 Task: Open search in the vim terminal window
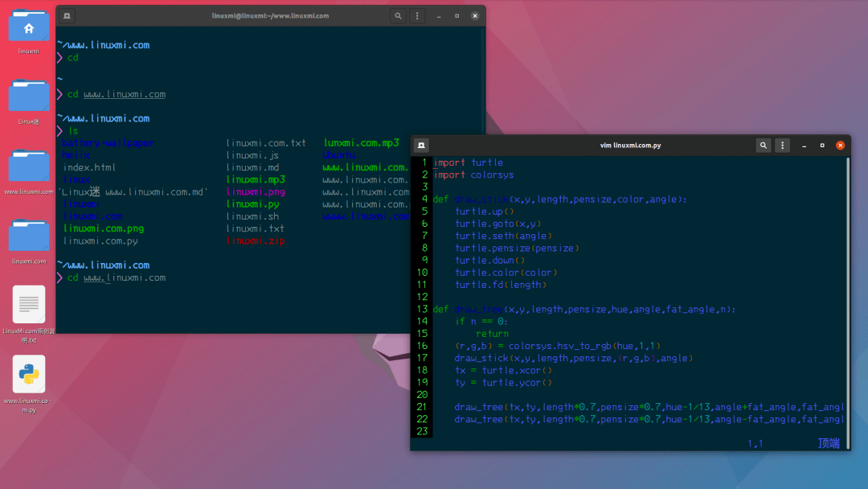pos(764,145)
